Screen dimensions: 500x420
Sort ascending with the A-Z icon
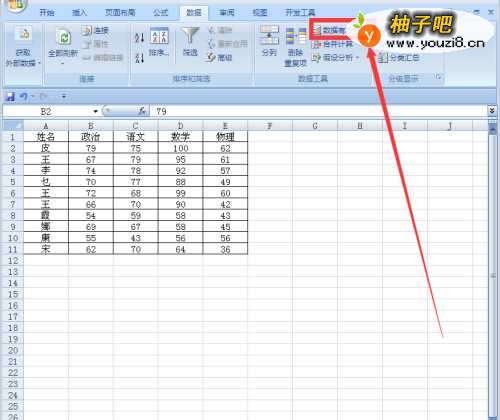pos(139,38)
